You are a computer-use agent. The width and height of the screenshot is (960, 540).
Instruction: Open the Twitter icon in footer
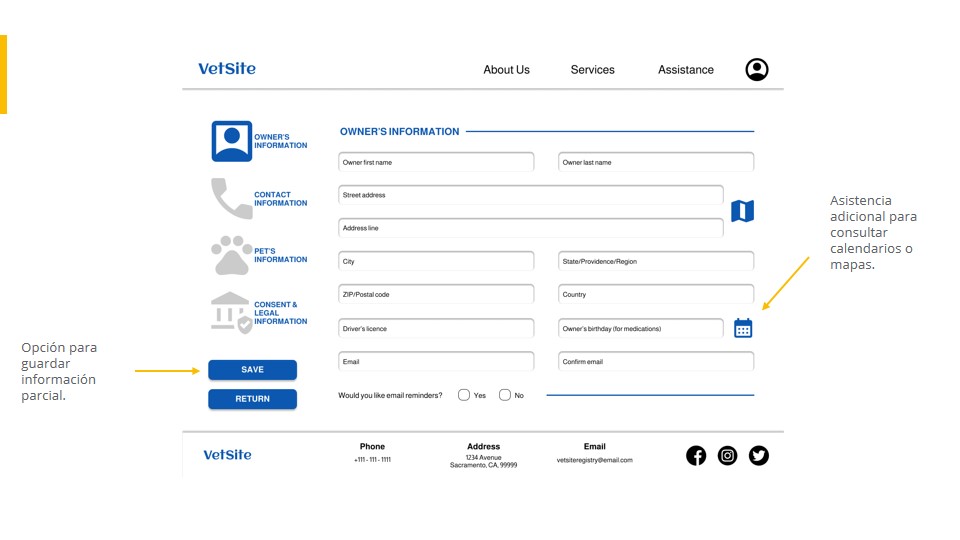click(759, 456)
